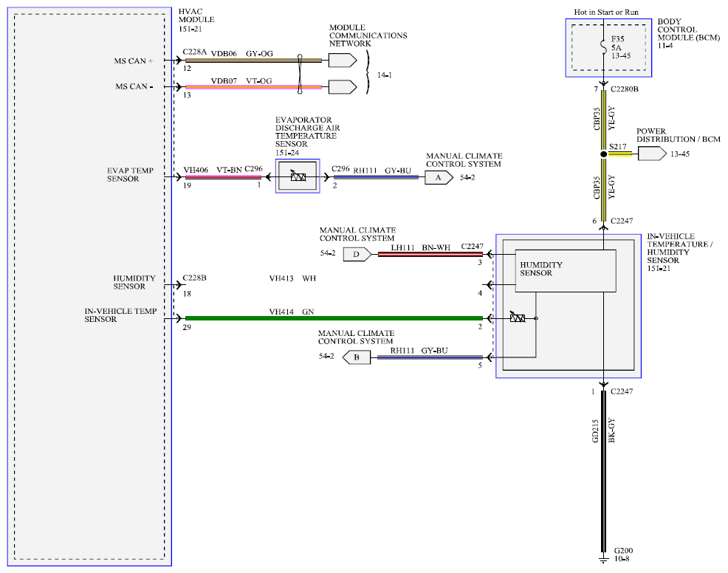Select the green VH414 wire
The height and width of the screenshot is (573, 728).
334,318
